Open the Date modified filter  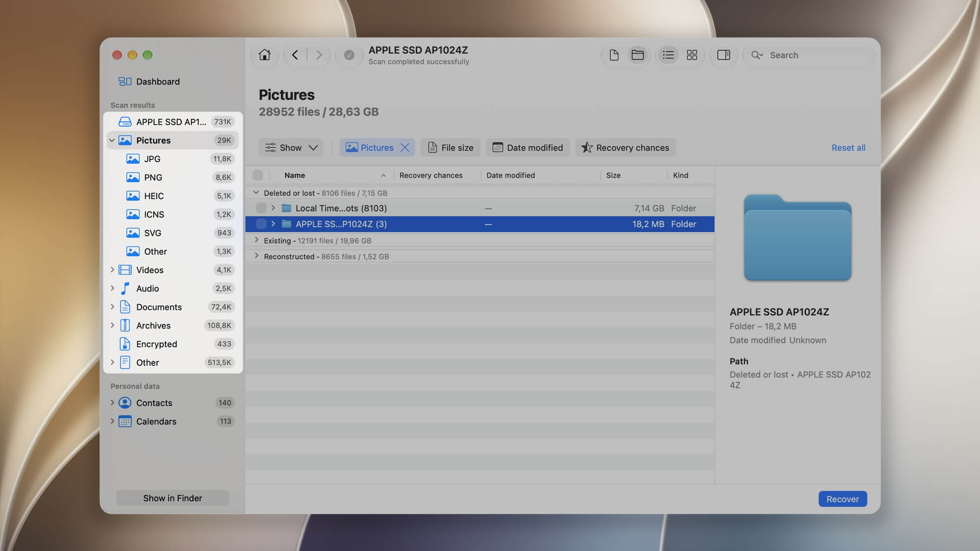(528, 147)
